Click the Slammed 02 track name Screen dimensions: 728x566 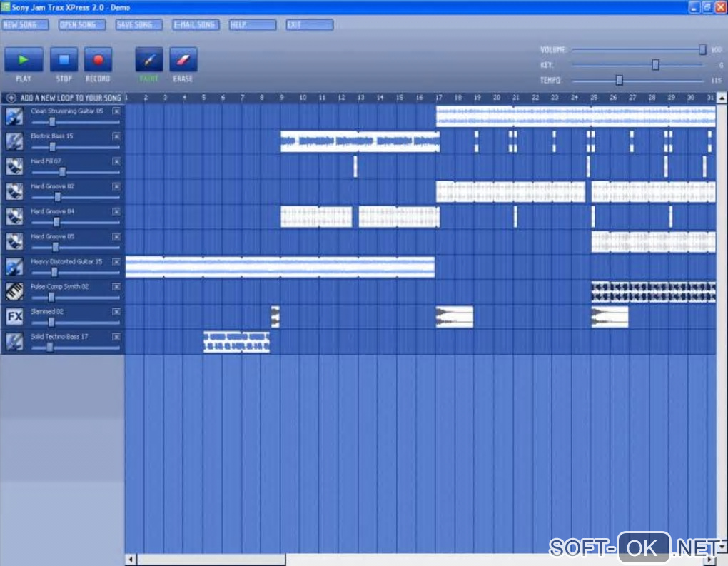point(47,312)
